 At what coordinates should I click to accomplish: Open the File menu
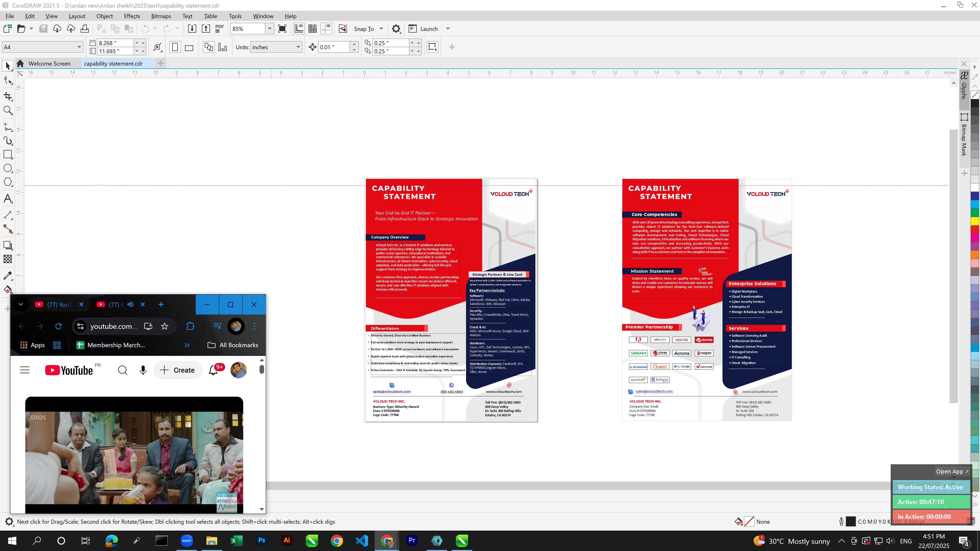(9, 16)
